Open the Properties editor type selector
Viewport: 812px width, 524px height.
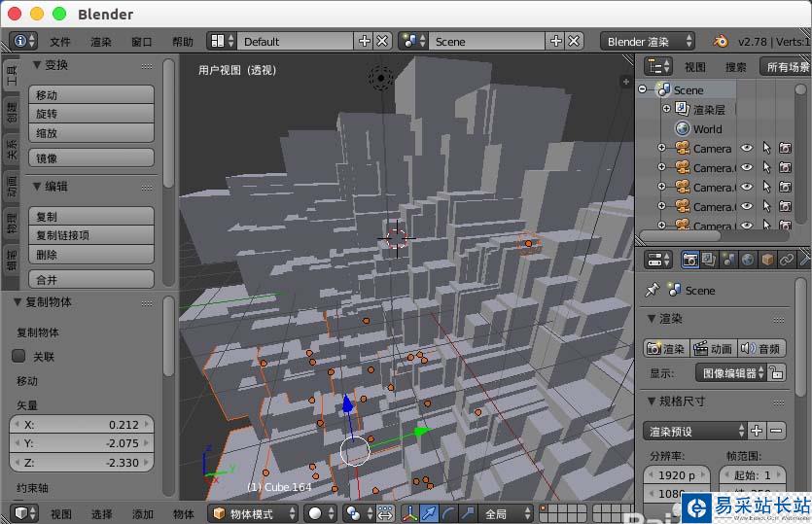(x=657, y=259)
